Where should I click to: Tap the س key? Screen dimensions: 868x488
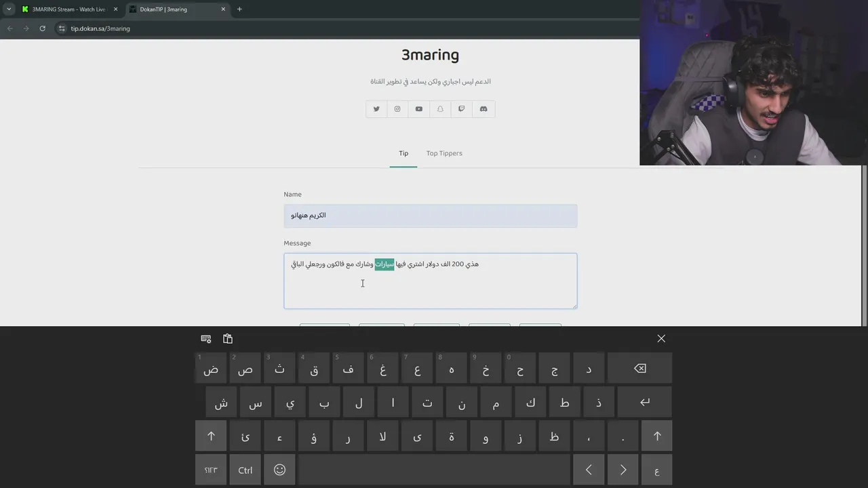(x=256, y=402)
